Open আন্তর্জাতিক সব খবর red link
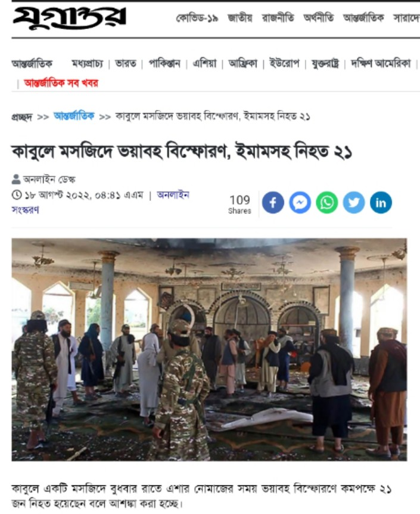420x514 pixels. [x=61, y=83]
